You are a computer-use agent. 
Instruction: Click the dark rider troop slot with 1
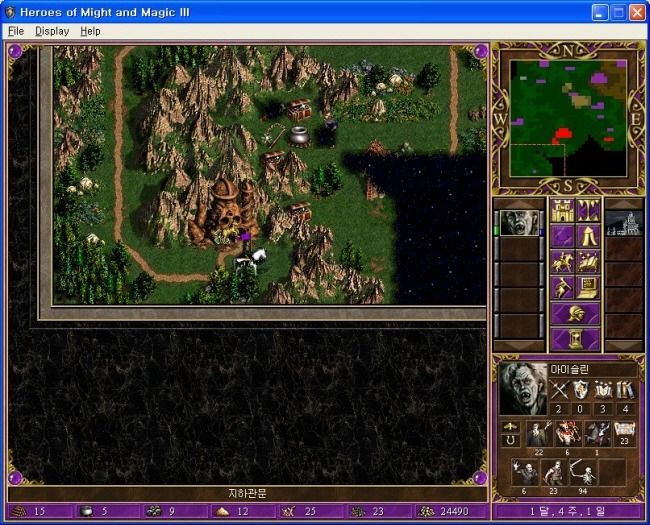[597, 434]
